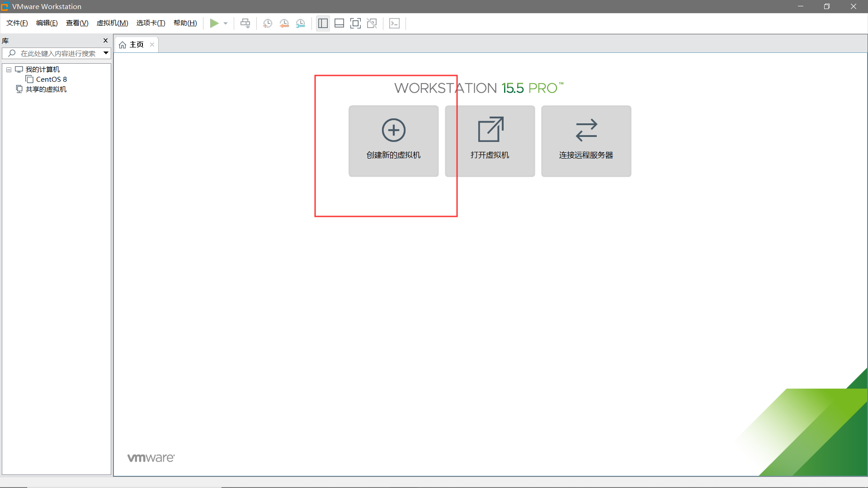Enter full screen mode icon
The width and height of the screenshot is (868, 488).
pyautogui.click(x=355, y=23)
